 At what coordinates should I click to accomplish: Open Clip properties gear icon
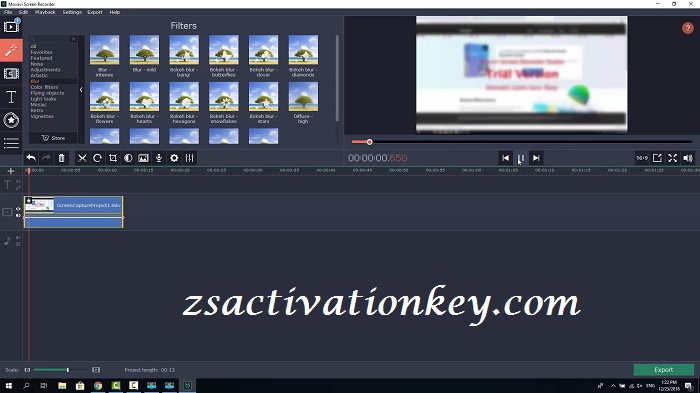pos(174,158)
